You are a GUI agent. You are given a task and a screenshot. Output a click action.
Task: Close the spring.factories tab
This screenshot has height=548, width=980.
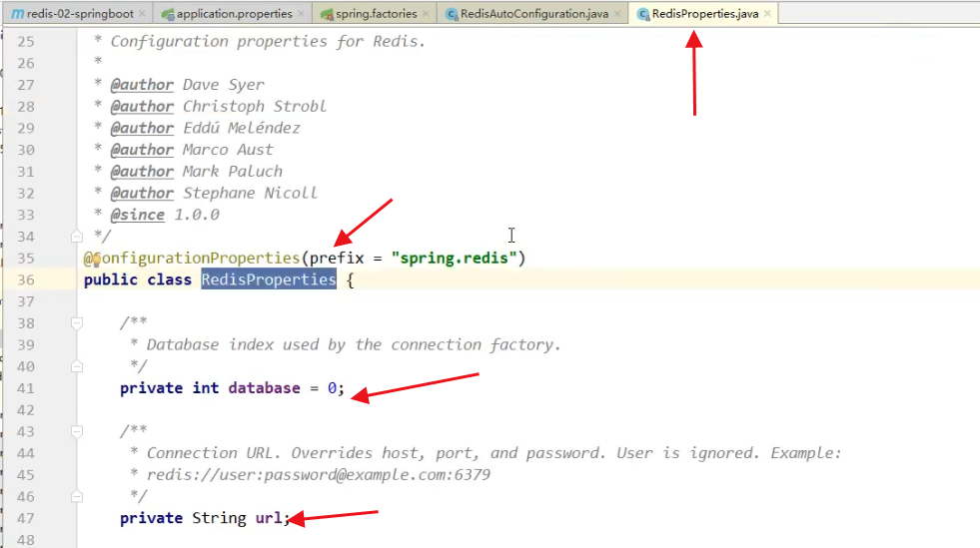[x=426, y=14]
